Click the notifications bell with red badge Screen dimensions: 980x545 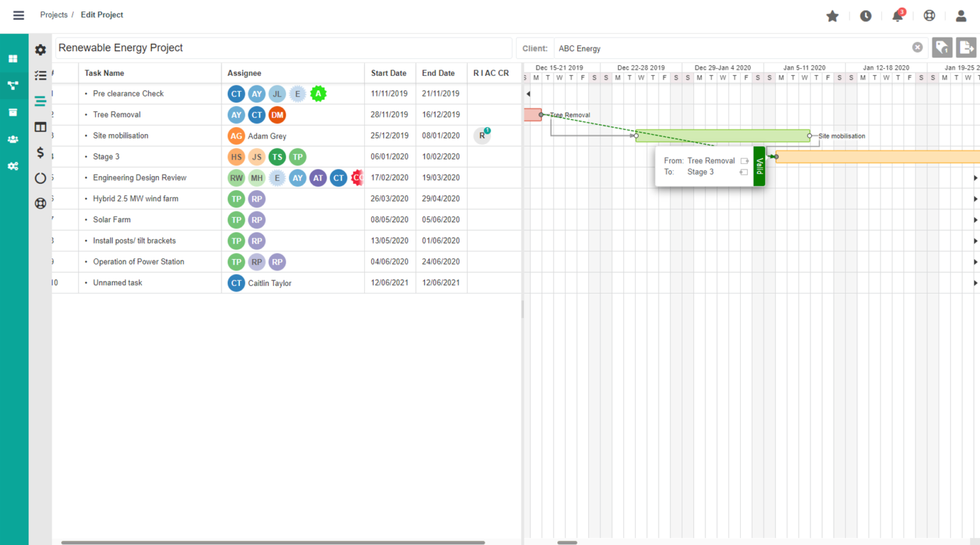coord(898,15)
